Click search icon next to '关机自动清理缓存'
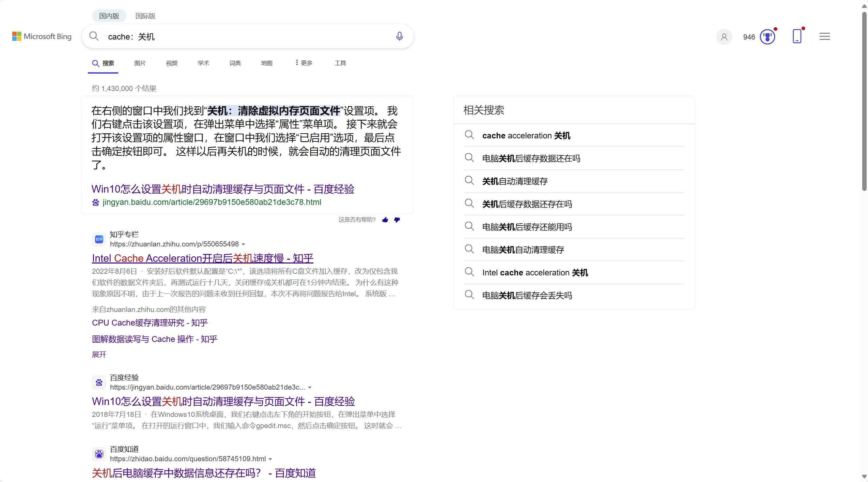Screen dimensions: 868x482 click(x=469, y=181)
